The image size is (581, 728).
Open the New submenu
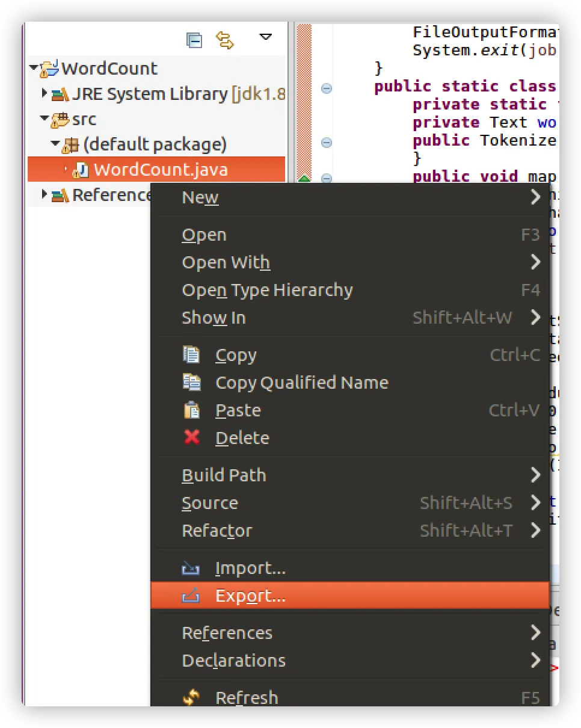point(200,197)
